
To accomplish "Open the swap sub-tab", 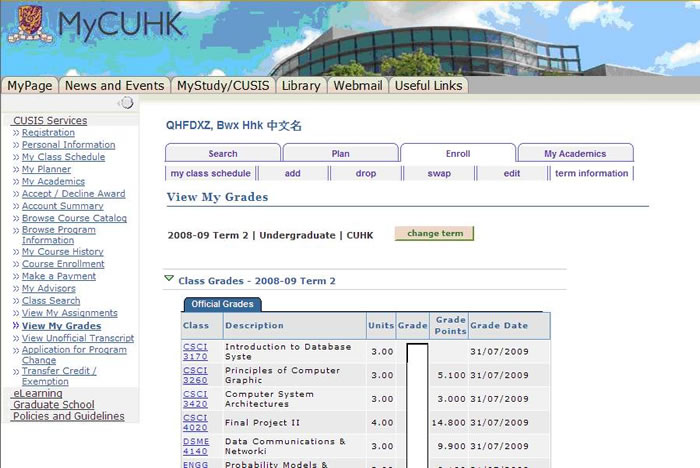I will 439,173.
